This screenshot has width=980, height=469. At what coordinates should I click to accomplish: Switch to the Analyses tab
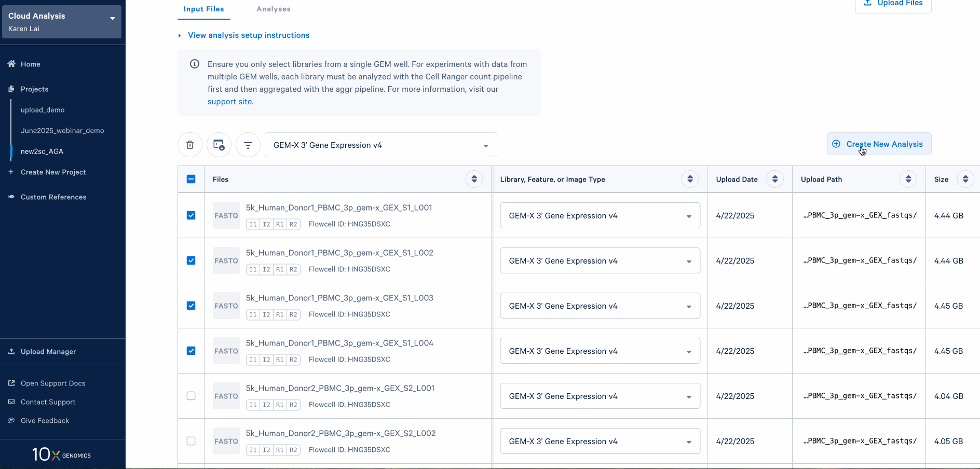click(274, 9)
